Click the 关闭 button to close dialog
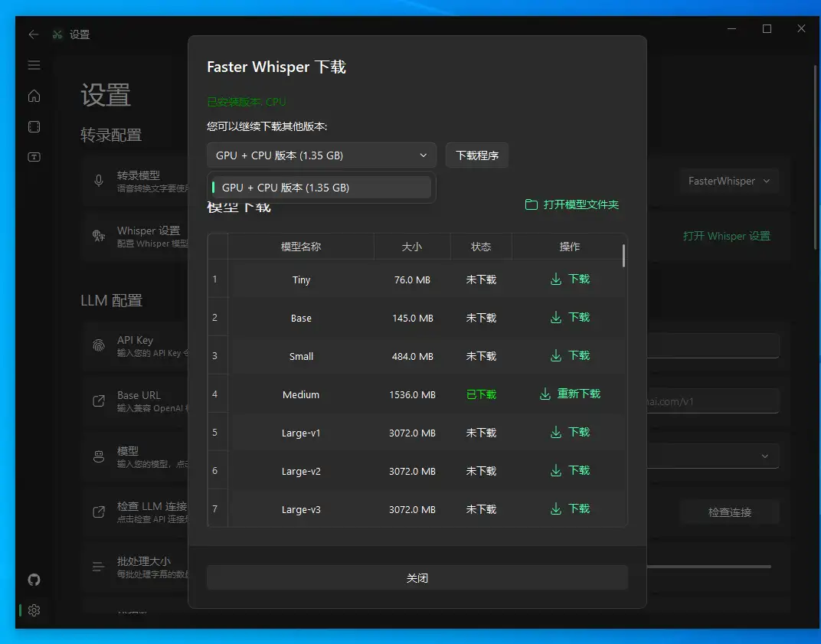821x644 pixels. 417,578
